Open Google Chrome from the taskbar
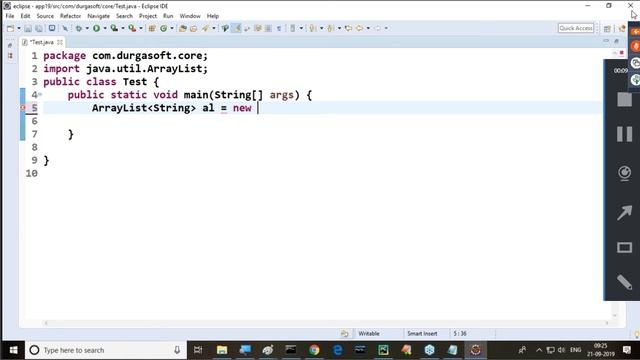 (x=314, y=350)
